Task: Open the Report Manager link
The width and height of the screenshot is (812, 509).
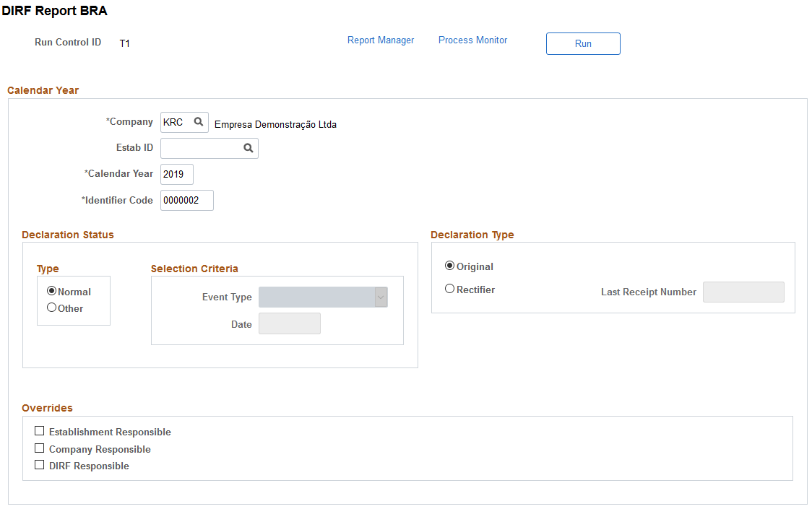Action: point(381,40)
